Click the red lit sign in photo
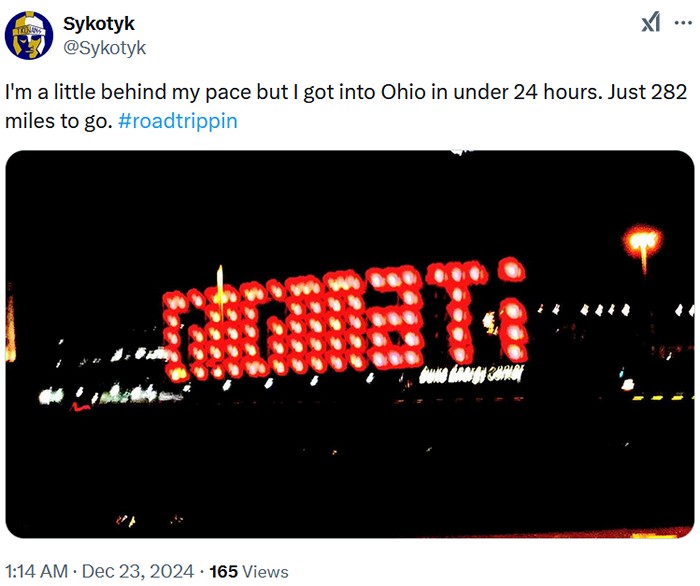This screenshot has height=586, width=700. point(345,321)
